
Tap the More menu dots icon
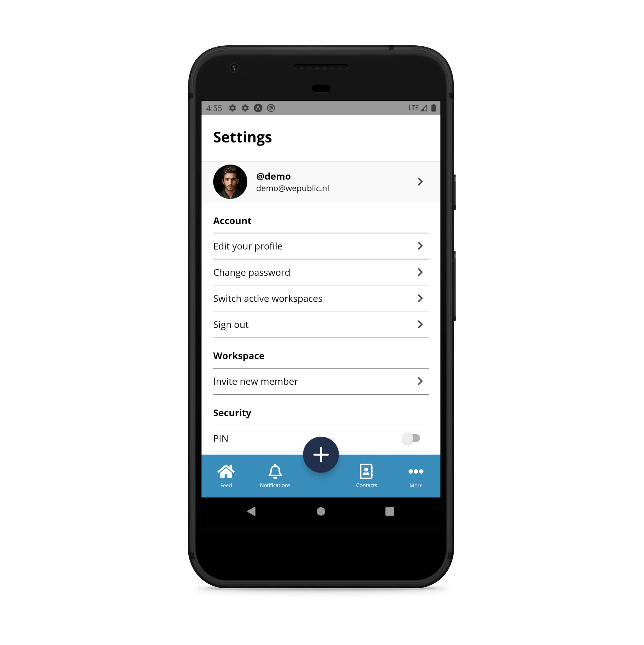coord(416,472)
